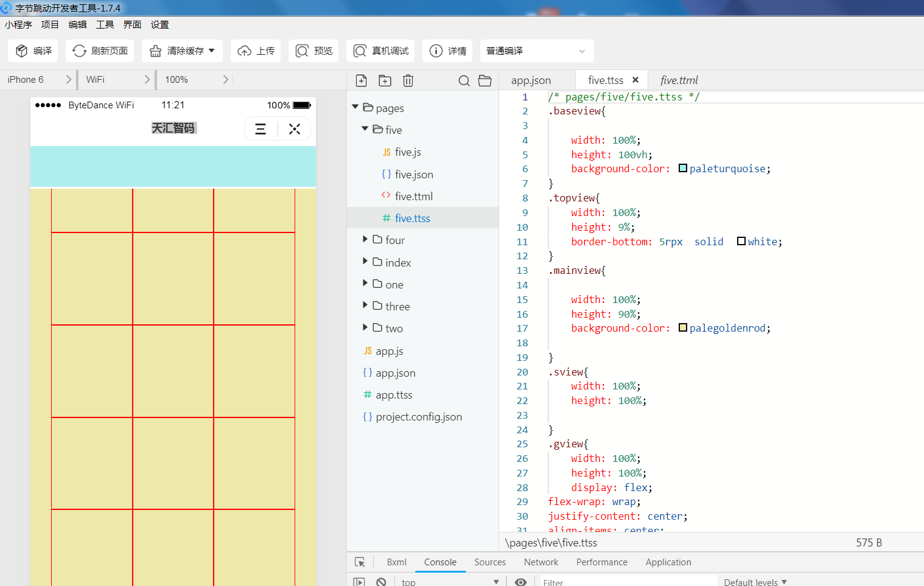Switch to the Console devtools tab
Viewport: 924px width, 586px height.
coord(440,562)
